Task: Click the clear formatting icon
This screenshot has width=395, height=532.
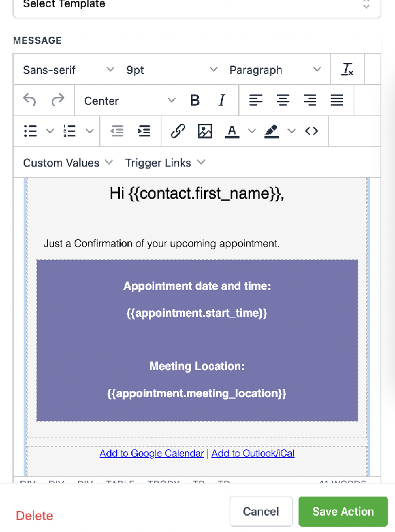Action: (347, 70)
